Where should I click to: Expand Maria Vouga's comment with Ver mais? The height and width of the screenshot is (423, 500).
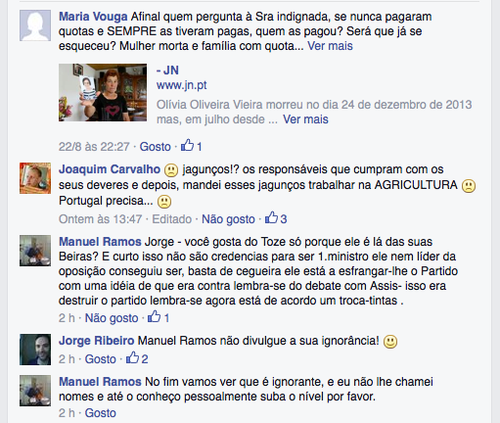330,46
